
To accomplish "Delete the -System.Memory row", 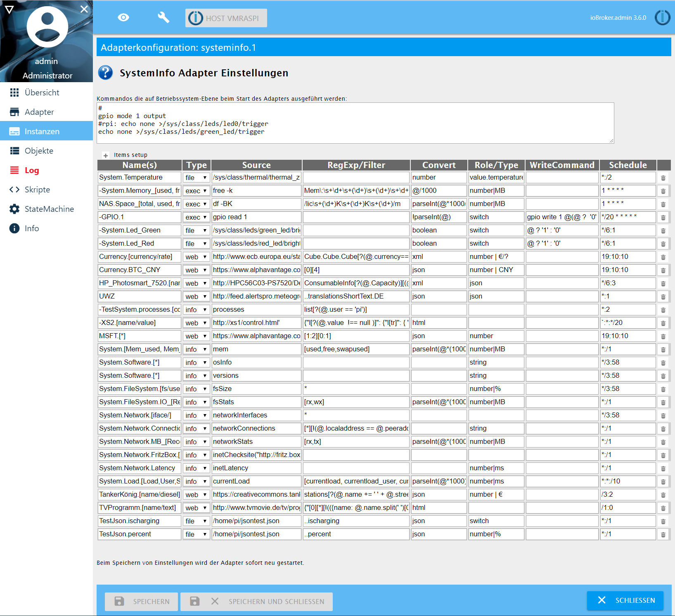I will (x=663, y=191).
